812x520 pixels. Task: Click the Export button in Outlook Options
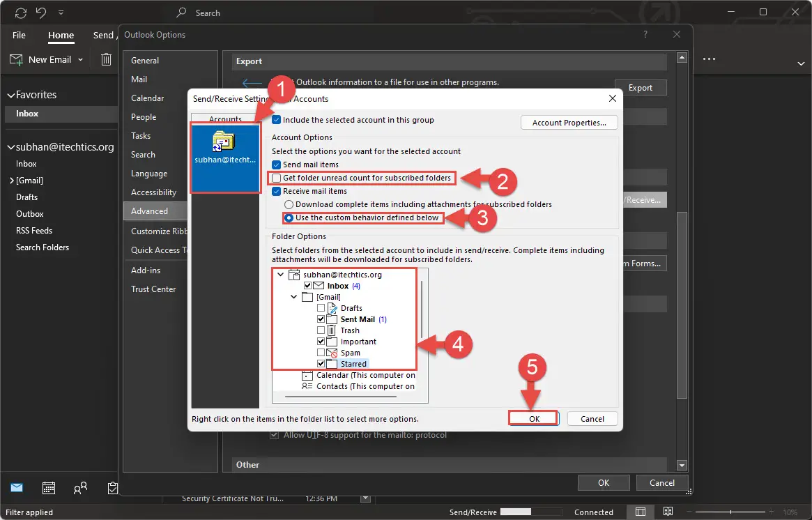[641, 88]
